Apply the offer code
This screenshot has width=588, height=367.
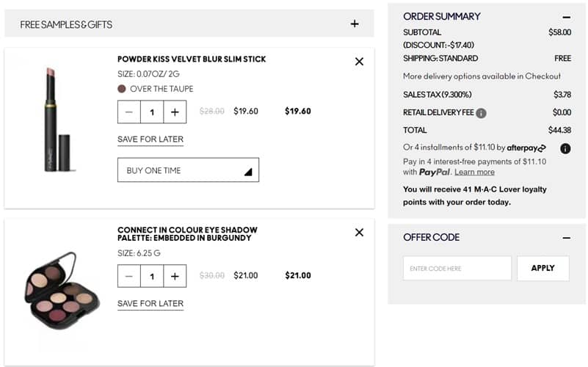point(542,268)
